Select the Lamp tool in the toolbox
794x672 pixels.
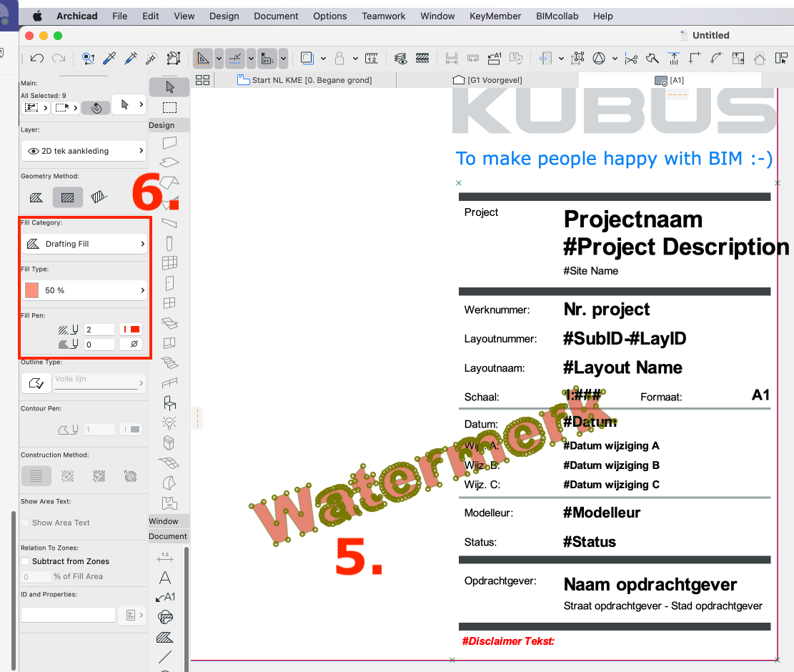[x=169, y=423]
